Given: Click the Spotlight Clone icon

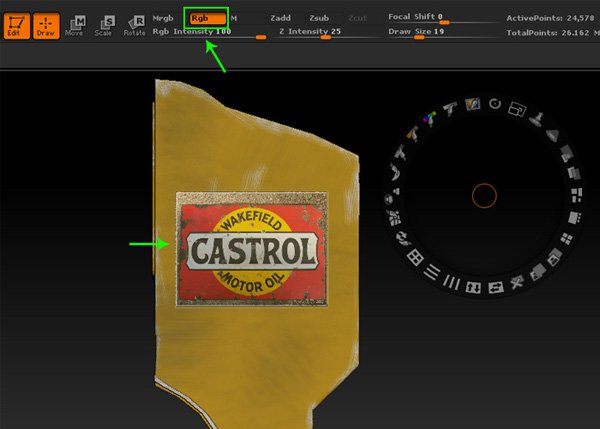Looking at the screenshot, I should [x=392, y=195].
